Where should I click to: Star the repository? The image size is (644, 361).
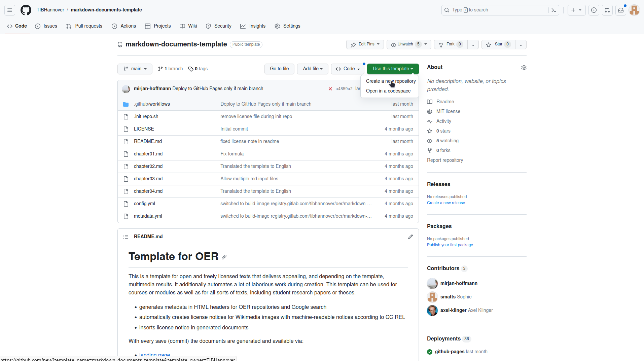point(498,44)
